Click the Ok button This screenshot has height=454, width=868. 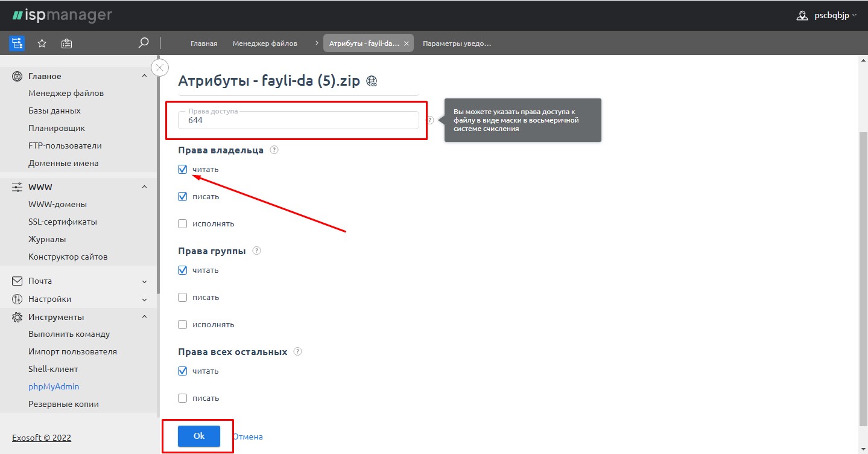pos(199,436)
